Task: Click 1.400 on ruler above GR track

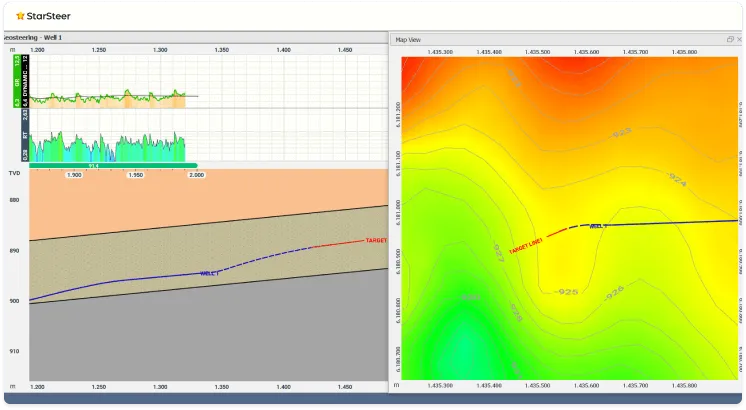Action: (284, 49)
